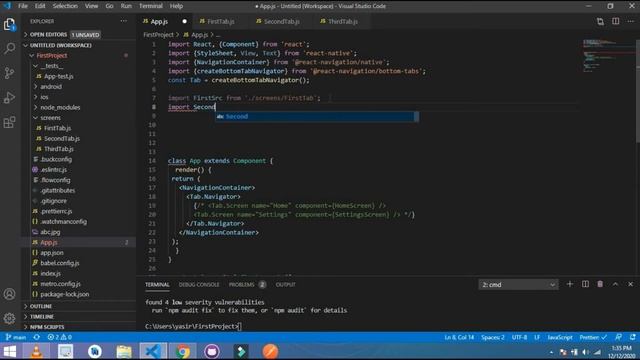Close the terminal panel

[630, 284]
